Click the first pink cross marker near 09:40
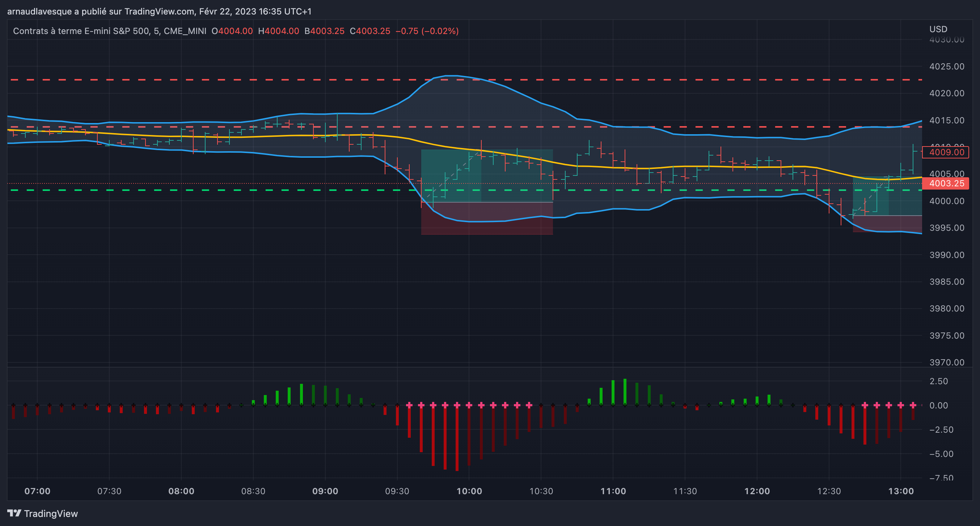980x526 pixels. pyautogui.click(x=409, y=405)
